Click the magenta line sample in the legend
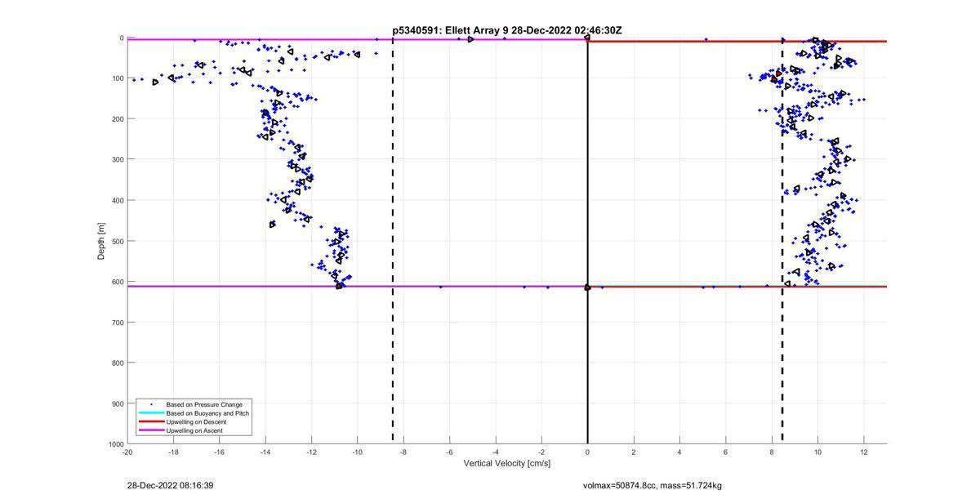The image size is (980, 499). click(x=151, y=430)
